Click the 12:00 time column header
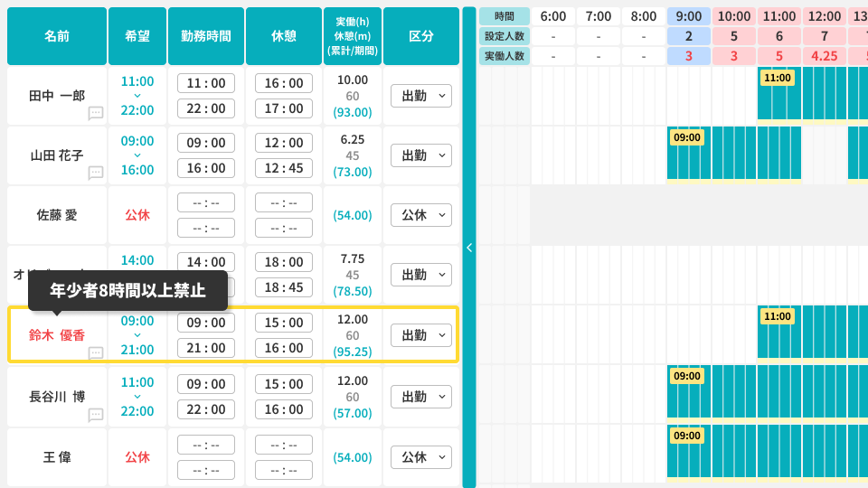Image resolution: width=868 pixels, height=488 pixels. 825,16
